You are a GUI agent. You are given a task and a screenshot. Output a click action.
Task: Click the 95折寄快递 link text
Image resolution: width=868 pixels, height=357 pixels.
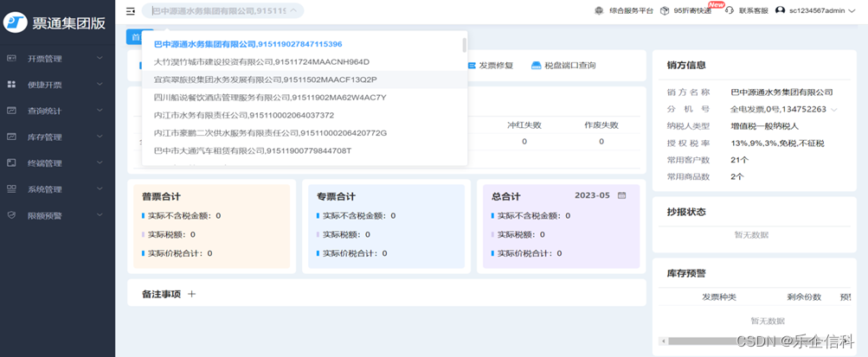point(692,10)
